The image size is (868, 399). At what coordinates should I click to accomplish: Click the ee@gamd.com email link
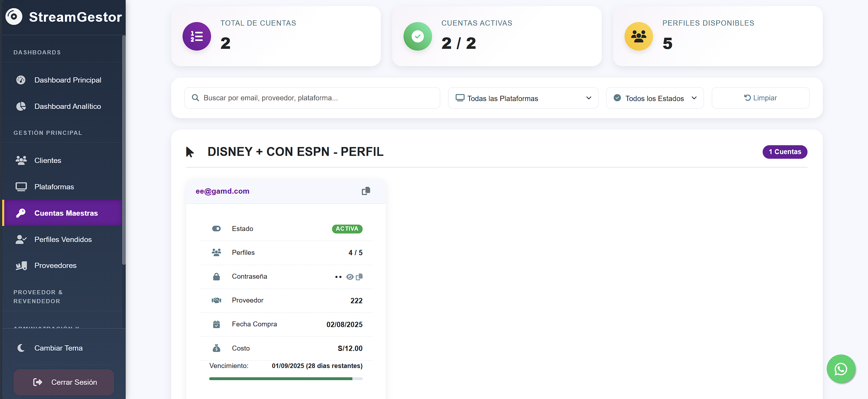[222, 191]
